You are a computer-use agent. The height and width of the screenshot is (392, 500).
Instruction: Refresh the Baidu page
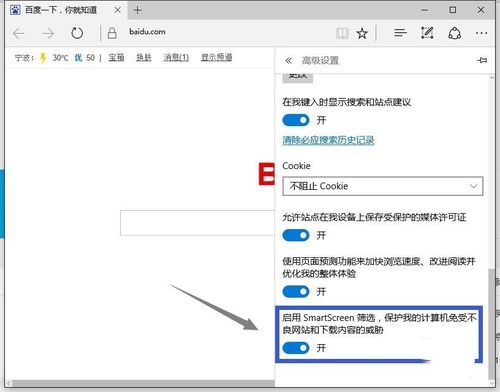(77, 33)
